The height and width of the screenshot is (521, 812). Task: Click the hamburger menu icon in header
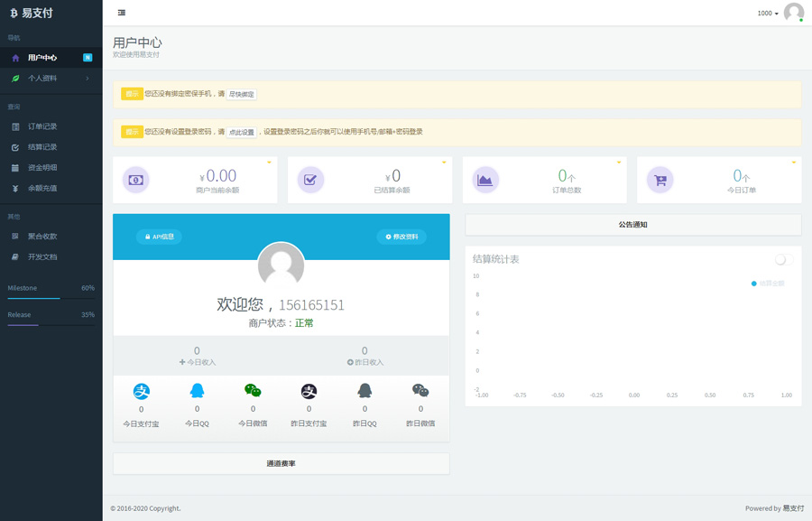[x=122, y=13]
